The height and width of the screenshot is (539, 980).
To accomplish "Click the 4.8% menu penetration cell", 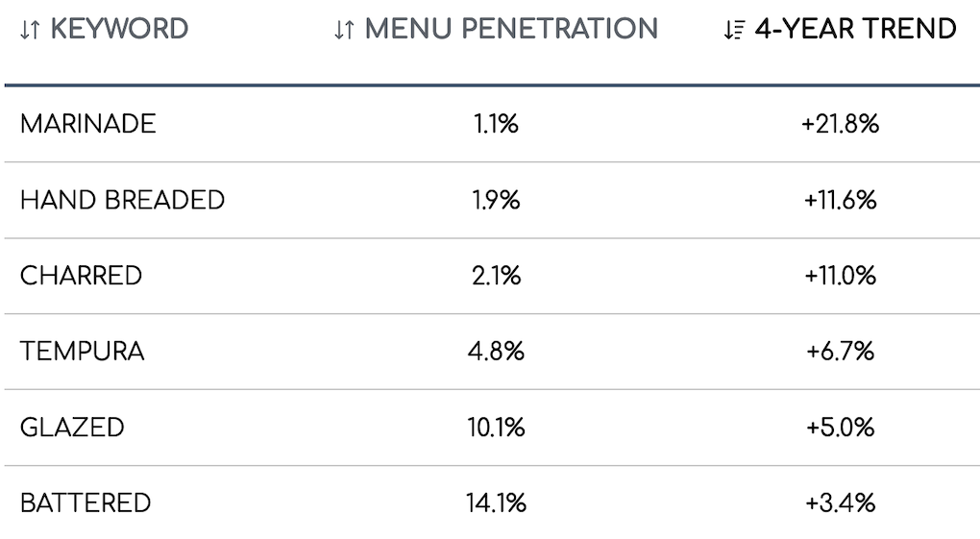I will coord(496,351).
